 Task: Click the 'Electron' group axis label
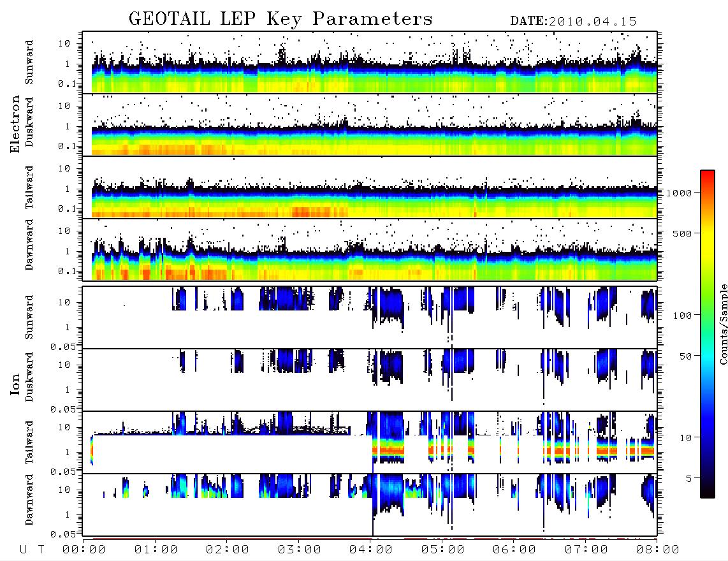pyautogui.click(x=15, y=124)
